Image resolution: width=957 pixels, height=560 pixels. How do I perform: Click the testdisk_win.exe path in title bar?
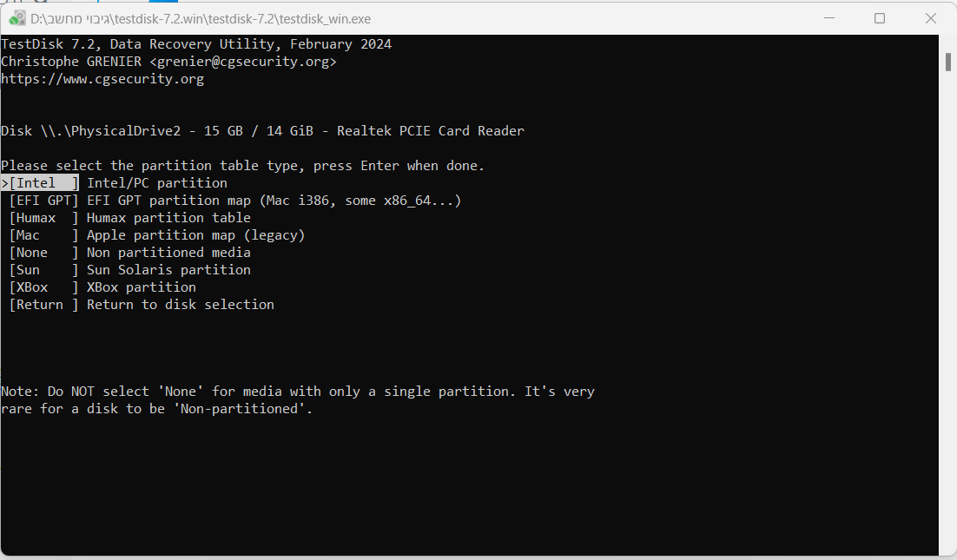tap(201, 19)
